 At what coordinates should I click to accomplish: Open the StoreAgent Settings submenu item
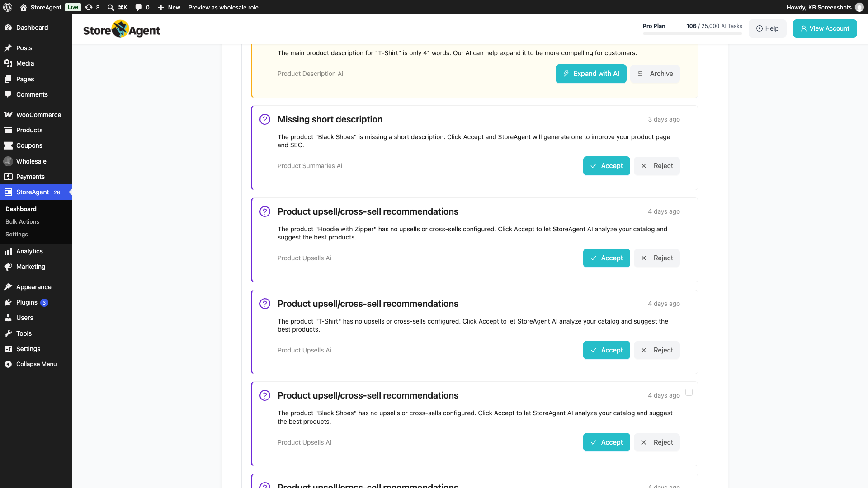pos(17,234)
